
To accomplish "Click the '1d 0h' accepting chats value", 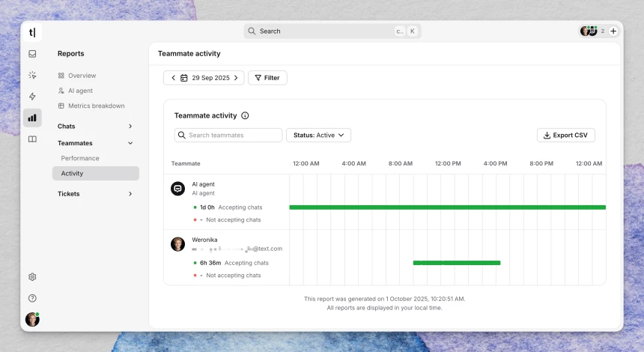I will point(207,207).
